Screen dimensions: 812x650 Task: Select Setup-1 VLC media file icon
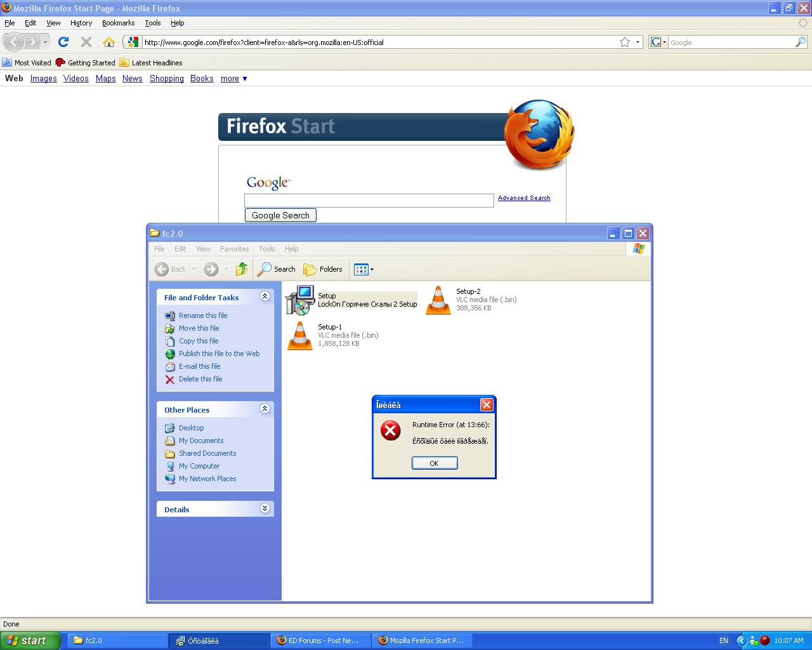[300, 335]
